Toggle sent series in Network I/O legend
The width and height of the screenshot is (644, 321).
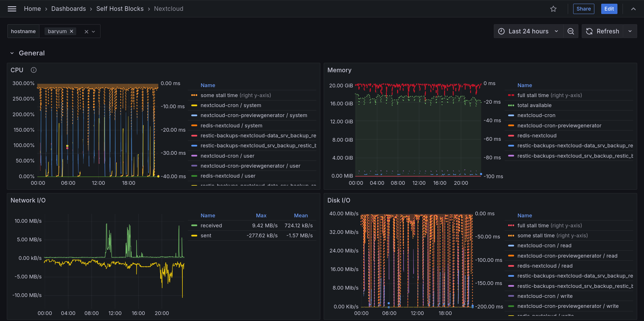[206, 236]
